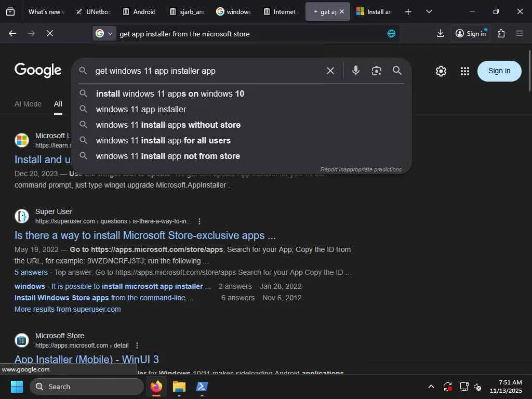
Task: Switch to the UNetbootin tab
Action: pos(94,12)
